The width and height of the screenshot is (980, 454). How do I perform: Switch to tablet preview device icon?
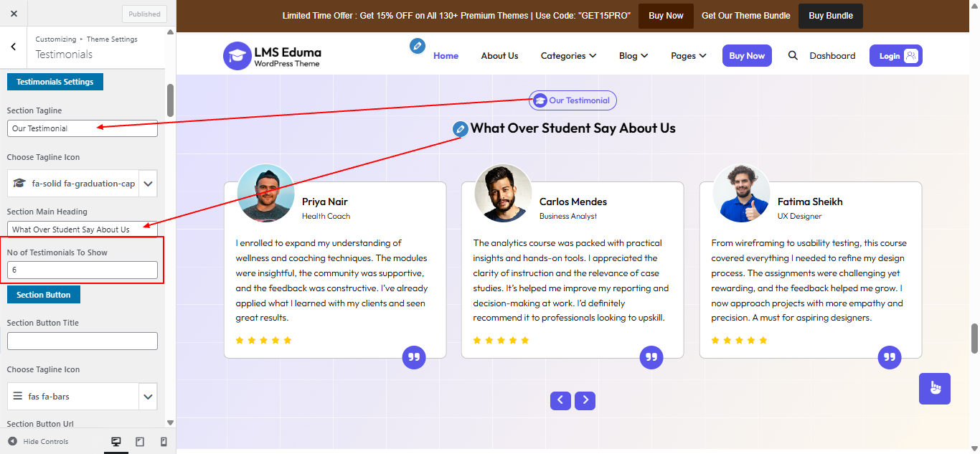(x=140, y=442)
